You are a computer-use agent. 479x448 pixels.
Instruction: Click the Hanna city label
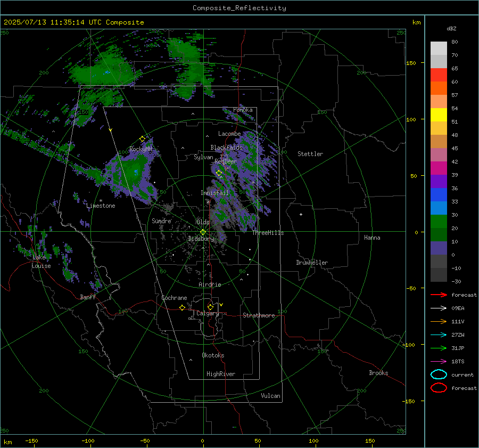(x=372, y=238)
